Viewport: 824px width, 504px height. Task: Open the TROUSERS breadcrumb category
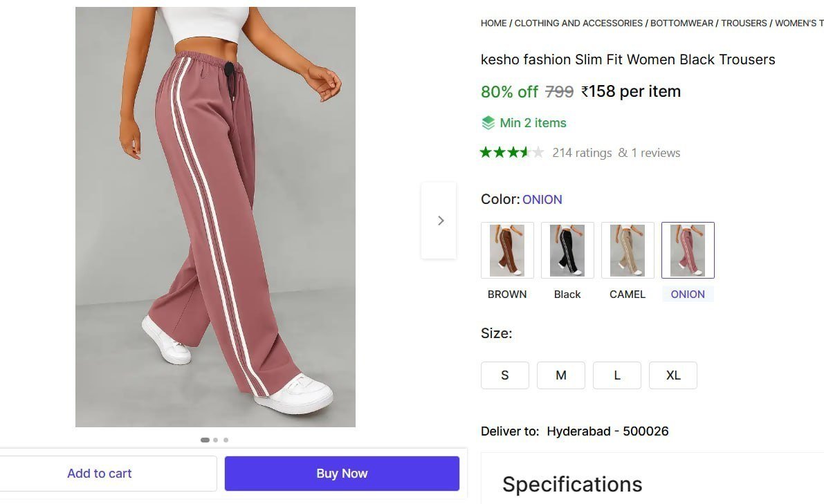744,23
